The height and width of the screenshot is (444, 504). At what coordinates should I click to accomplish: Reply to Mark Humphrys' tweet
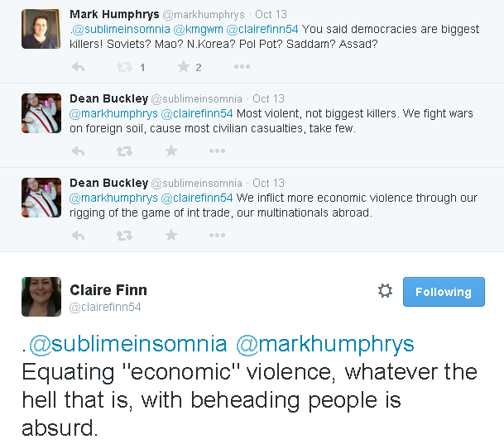[79, 67]
